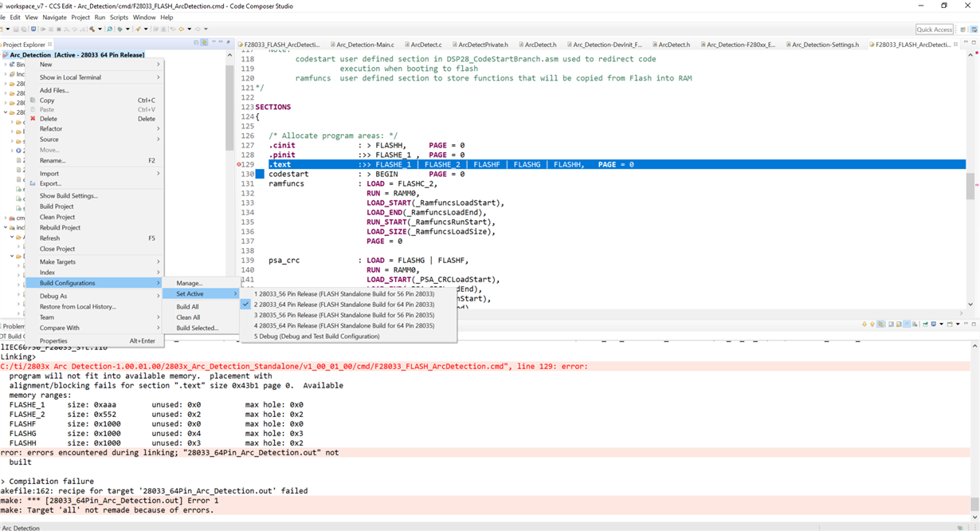Image resolution: width=980 pixels, height=531 pixels.
Task: Select Rebuild Project from context menu
Action: tap(61, 227)
